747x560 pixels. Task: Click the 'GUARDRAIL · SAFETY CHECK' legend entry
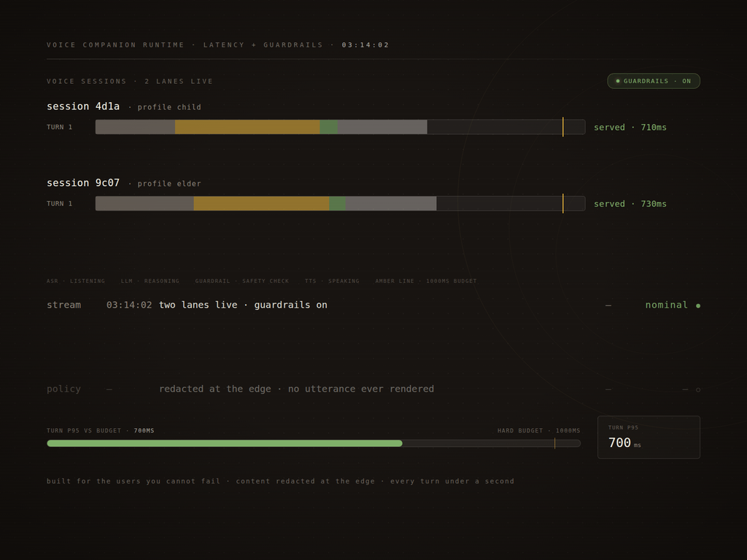pyautogui.click(x=242, y=281)
